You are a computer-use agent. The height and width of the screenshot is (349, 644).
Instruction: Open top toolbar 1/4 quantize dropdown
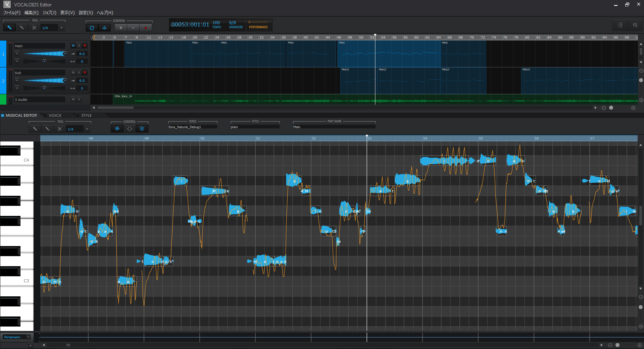click(61, 28)
